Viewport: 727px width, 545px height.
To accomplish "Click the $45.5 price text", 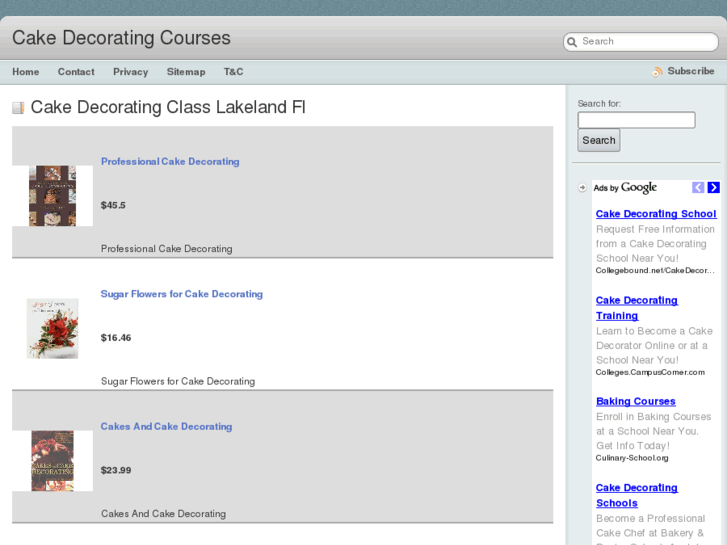I will pyautogui.click(x=113, y=205).
